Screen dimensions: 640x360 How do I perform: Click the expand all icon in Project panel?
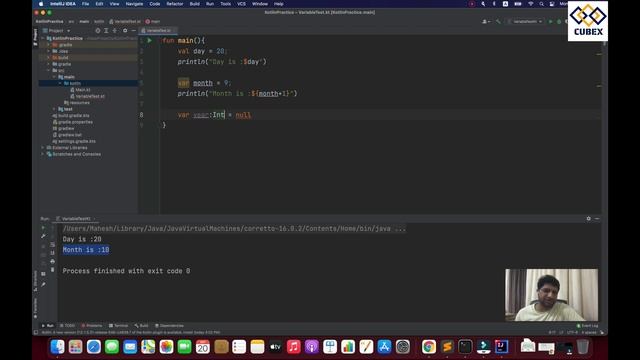[106, 31]
